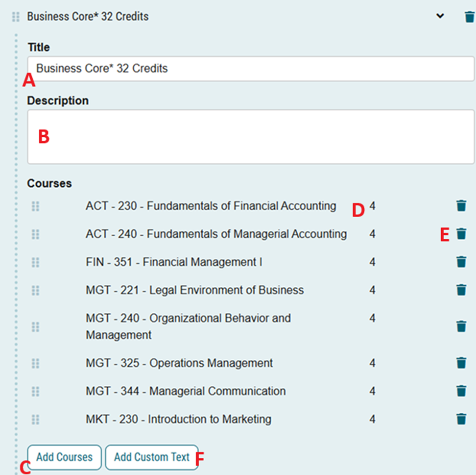Viewport: 476px width, 475px height.
Task: Delete the ACT 230 Financial Accounting course
Action: click(x=461, y=205)
